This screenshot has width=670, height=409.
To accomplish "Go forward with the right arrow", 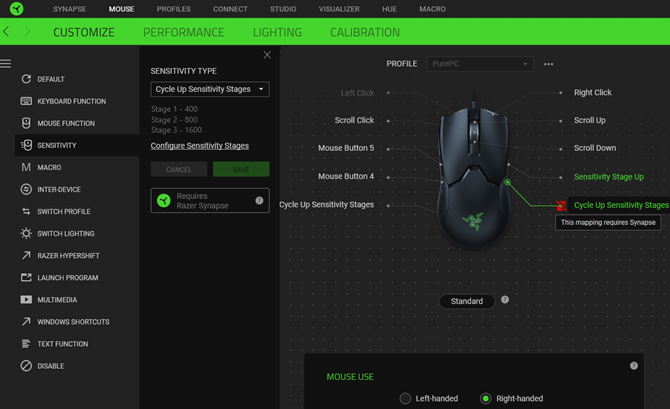I will click(x=27, y=31).
